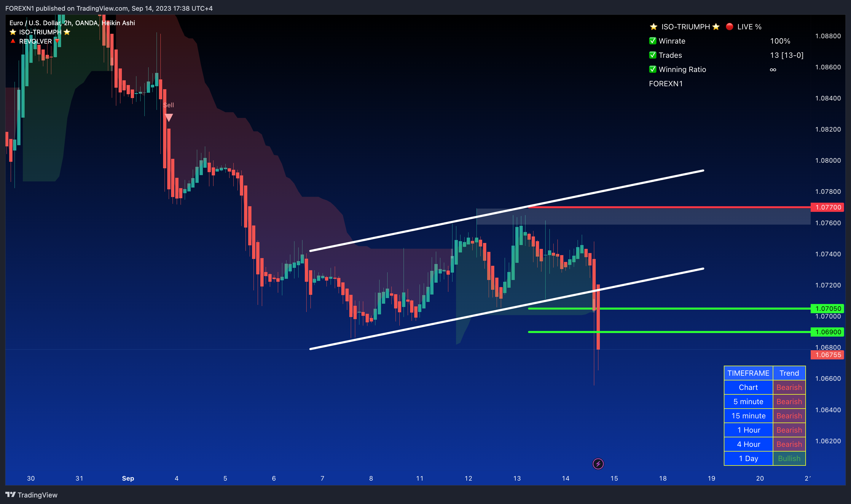Click the TIMEFRAME header cell
Viewport: 851px width, 504px height.
click(x=748, y=373)
